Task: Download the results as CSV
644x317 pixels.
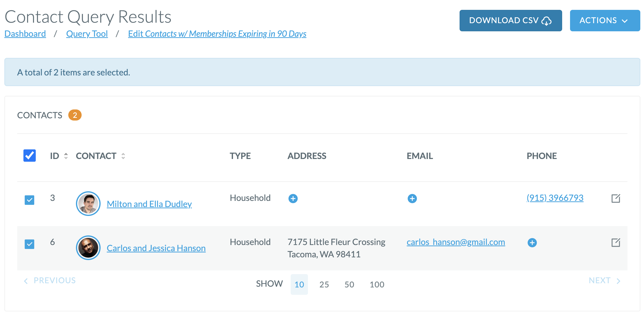Action: click(x=510, y=20)
